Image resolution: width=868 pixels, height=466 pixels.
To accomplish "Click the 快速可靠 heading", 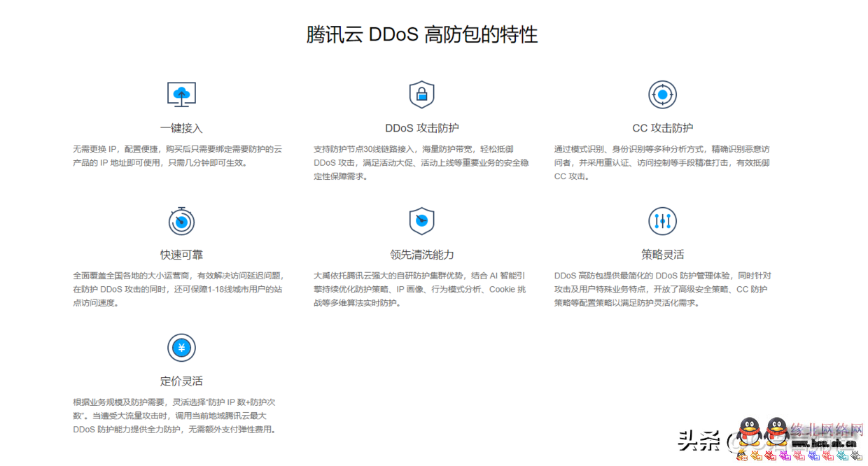I will coord(181,255).
